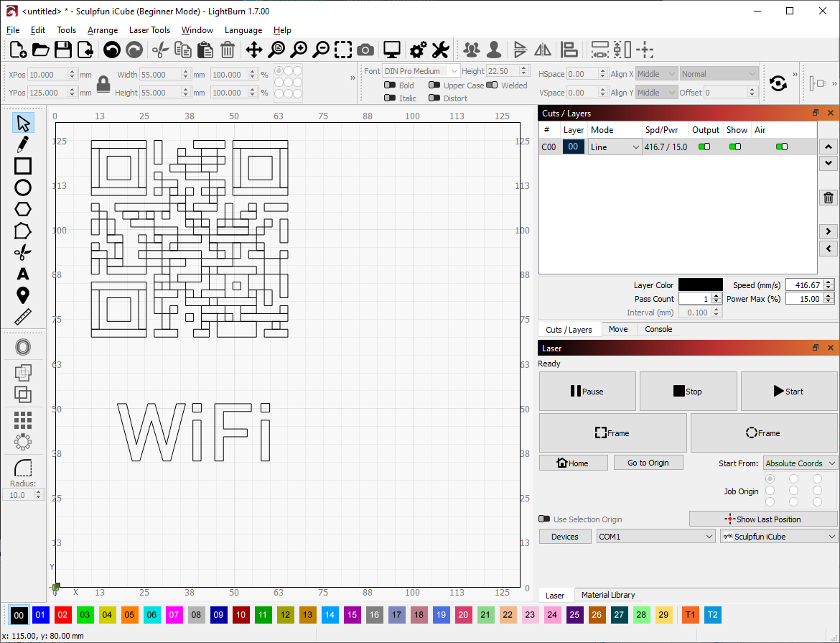Open the Measure ruler tool

(23, 317)
